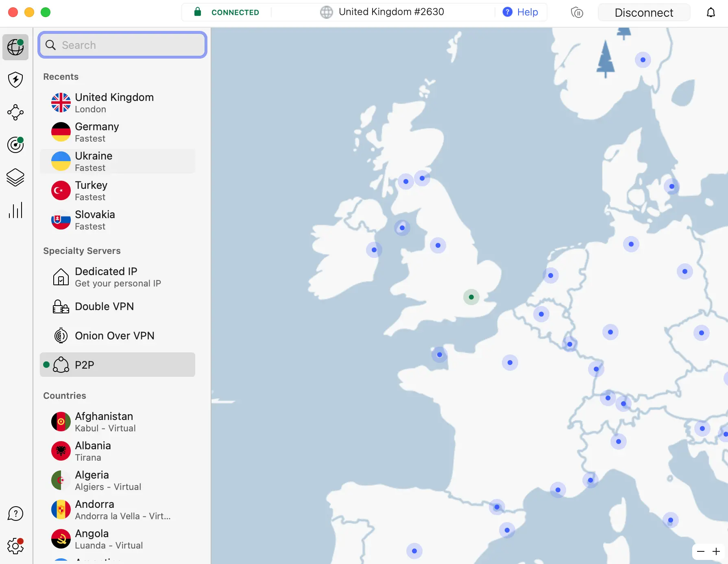Select Double VPN specialty server
Viewport: 728px width, 564px height.
pos(118,306)
